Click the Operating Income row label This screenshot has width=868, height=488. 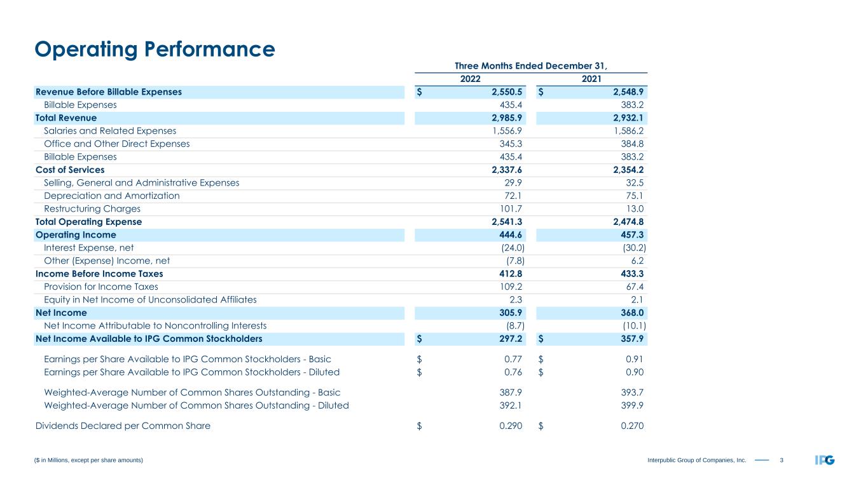(x=76, y=234)
